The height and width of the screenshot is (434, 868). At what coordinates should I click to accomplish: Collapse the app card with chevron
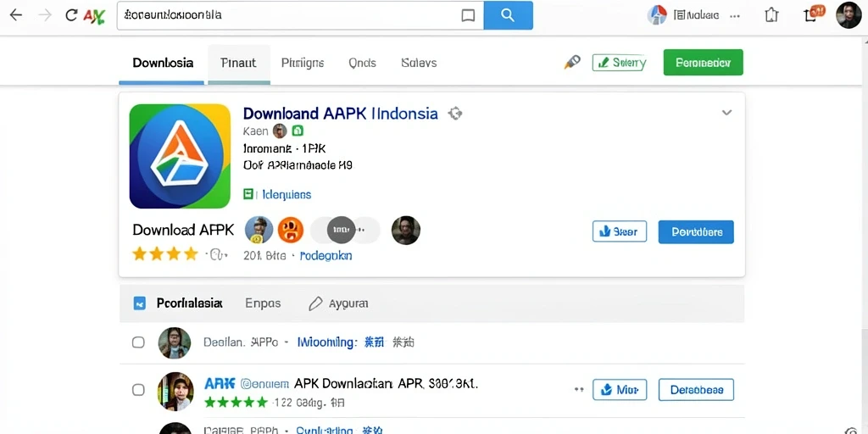[x=726, y=113]
